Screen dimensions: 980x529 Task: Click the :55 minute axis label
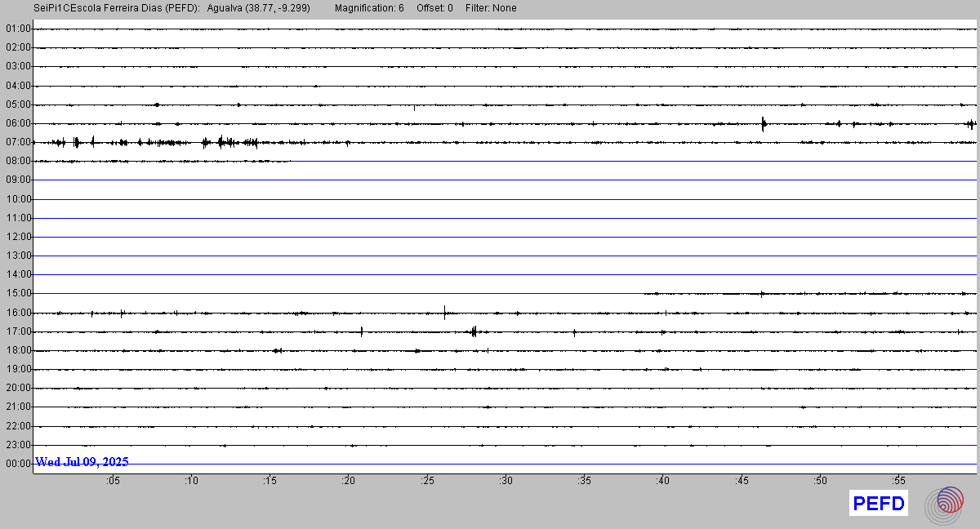pyautogui.click(x=898, y=481)
